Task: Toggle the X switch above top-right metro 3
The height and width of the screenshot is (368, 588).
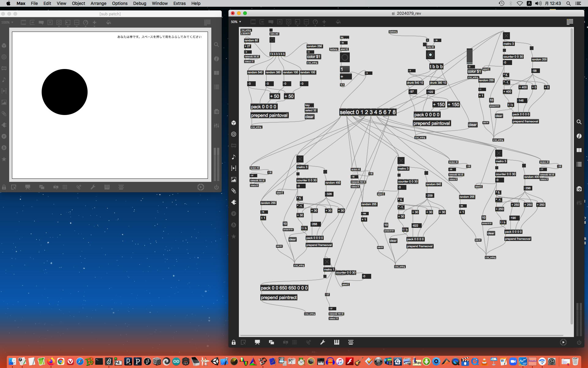Action: click(x=506, y=36)
